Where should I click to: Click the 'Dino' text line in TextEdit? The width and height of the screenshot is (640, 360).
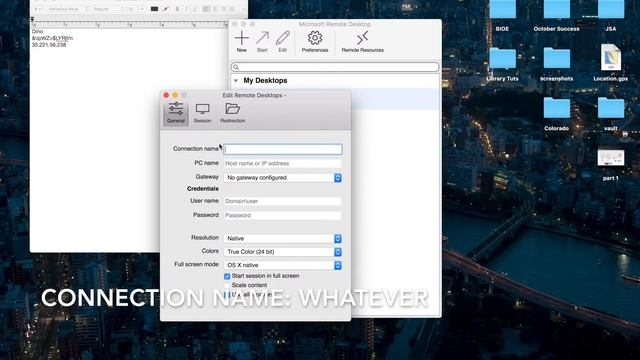click(x=37, y=31)
